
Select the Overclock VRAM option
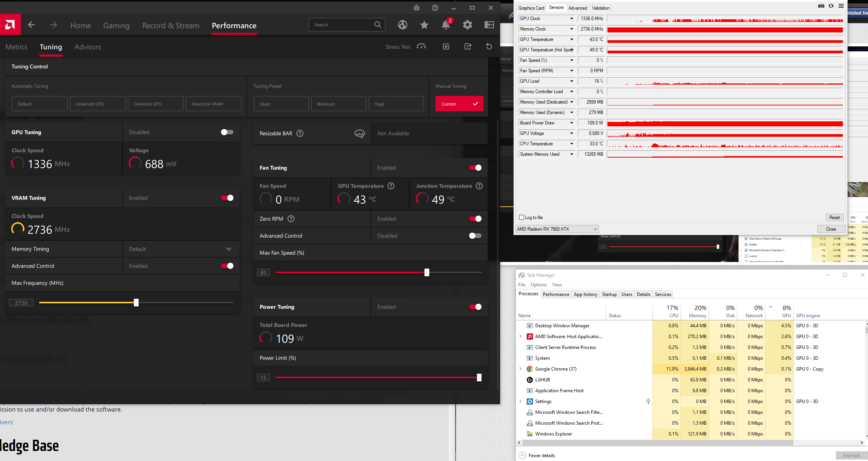[x=213, y=104]
